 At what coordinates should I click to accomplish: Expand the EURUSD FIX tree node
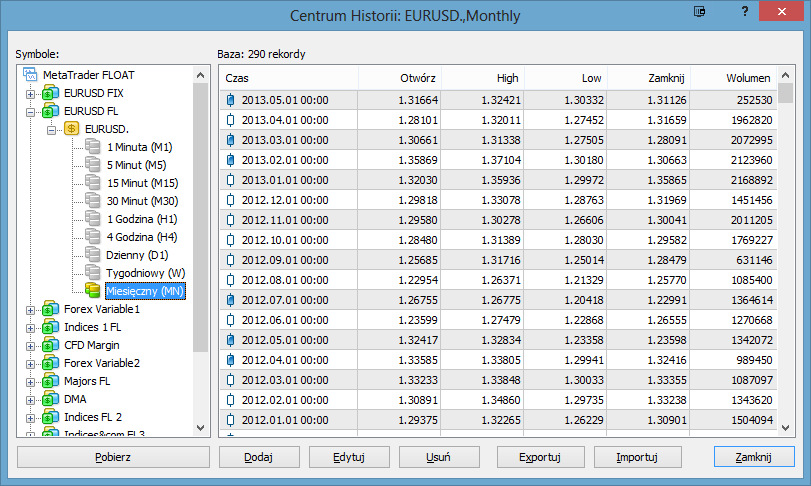(x=31, y=94)
